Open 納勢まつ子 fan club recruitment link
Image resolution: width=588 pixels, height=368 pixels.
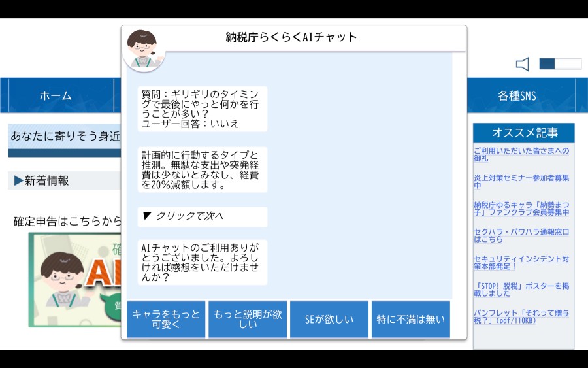(521, 209)
